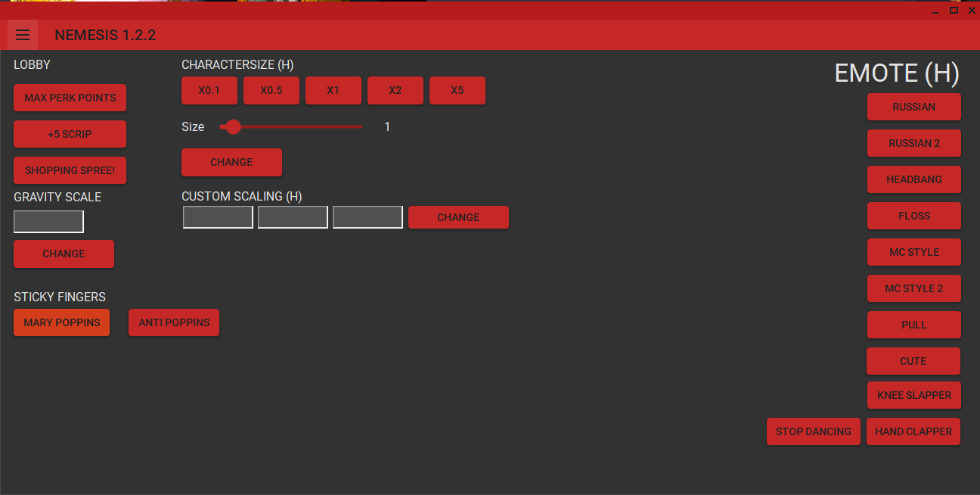The image size is (980, 495).
Task: Activate SHOPPING SPREE! button
Action: (x=70, y=170)
